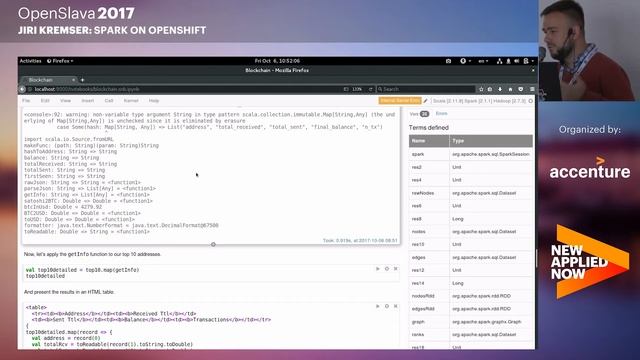The width and height of the screenshot is (640, 360).
Task: Click the kernel status circle icon
Action: tap(531, 101)
